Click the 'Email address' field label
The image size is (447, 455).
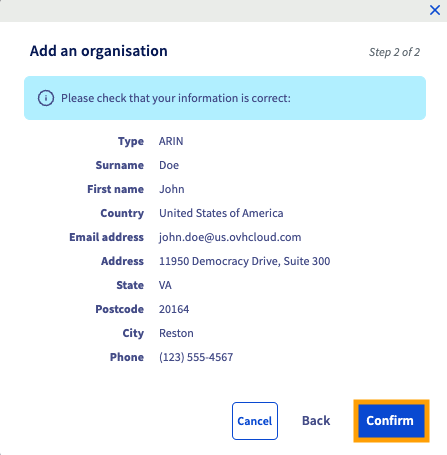107,237
